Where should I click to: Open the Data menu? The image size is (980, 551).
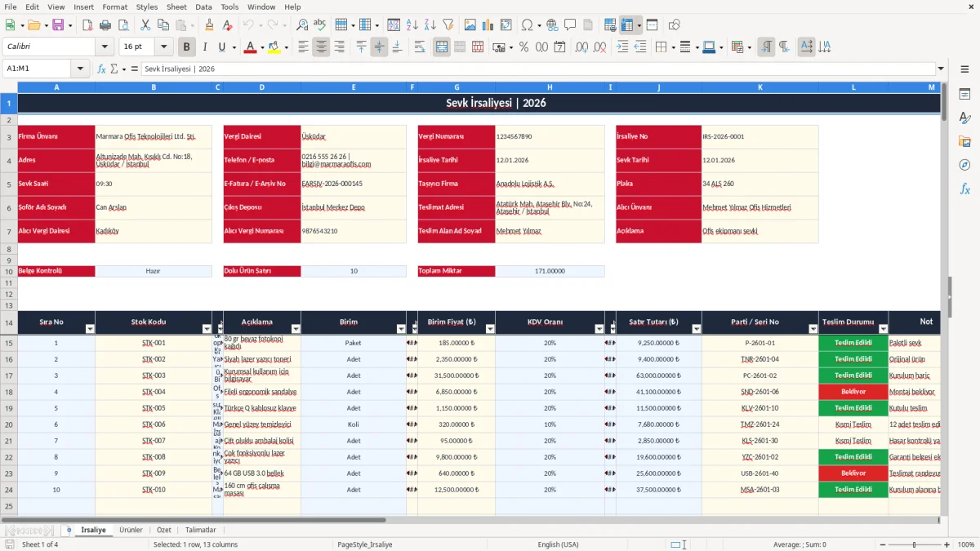click(203, 7)
